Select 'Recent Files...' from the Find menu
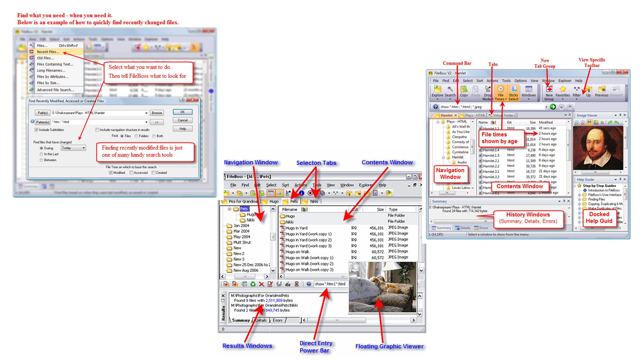 [x=48, y=52]
